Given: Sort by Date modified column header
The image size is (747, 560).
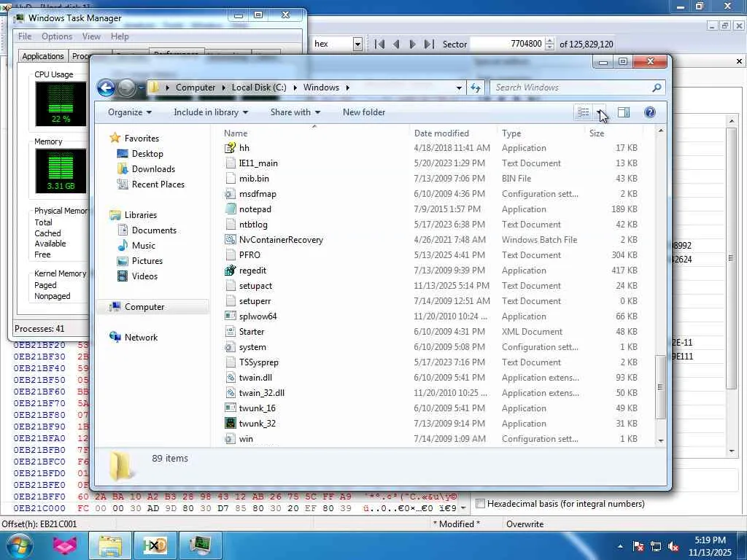Looking at the screenshot, I should point(452,133).
